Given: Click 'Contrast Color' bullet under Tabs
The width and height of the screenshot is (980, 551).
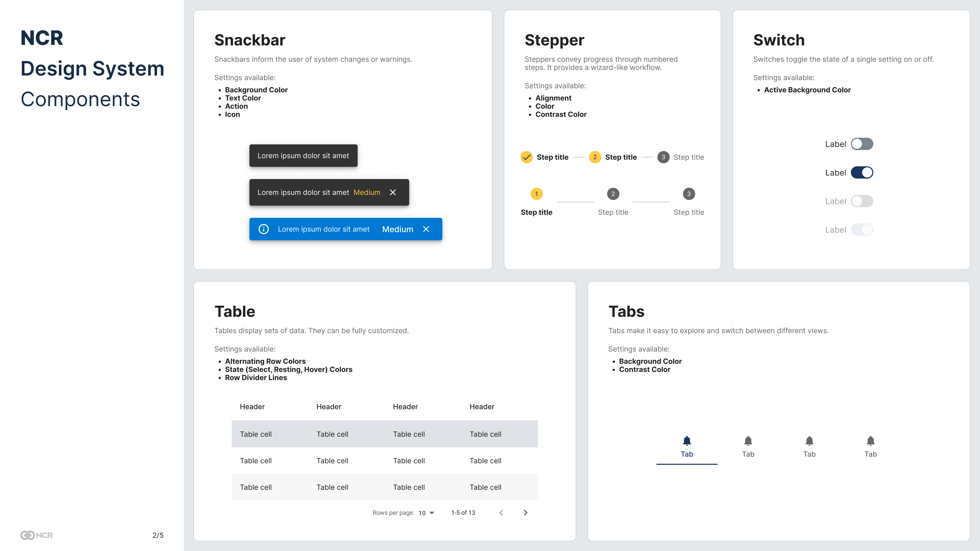Looking at the screenshot, I should (644, 369).
